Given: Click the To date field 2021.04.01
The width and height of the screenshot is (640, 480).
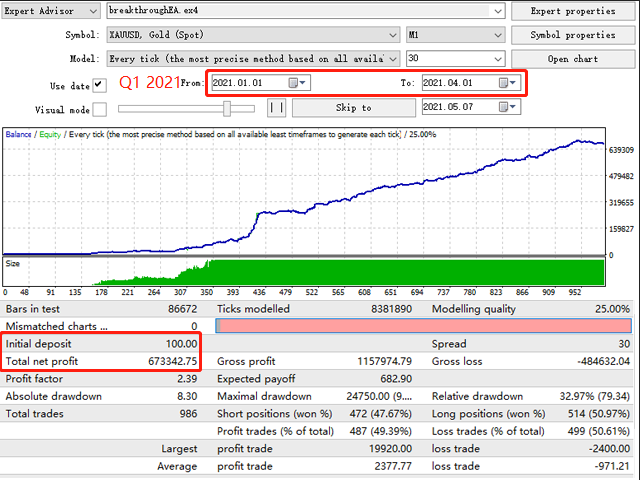Looking at the screenshot, I should pos(471,83).
